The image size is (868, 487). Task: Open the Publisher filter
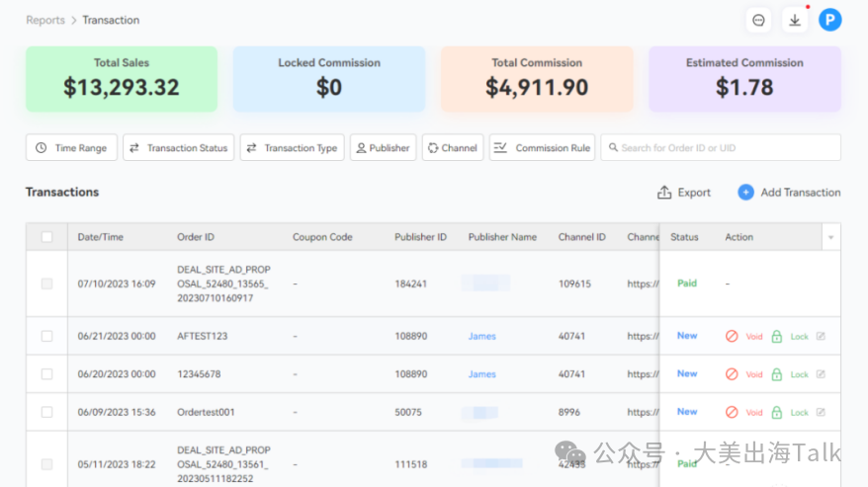(x=383, y=148)
